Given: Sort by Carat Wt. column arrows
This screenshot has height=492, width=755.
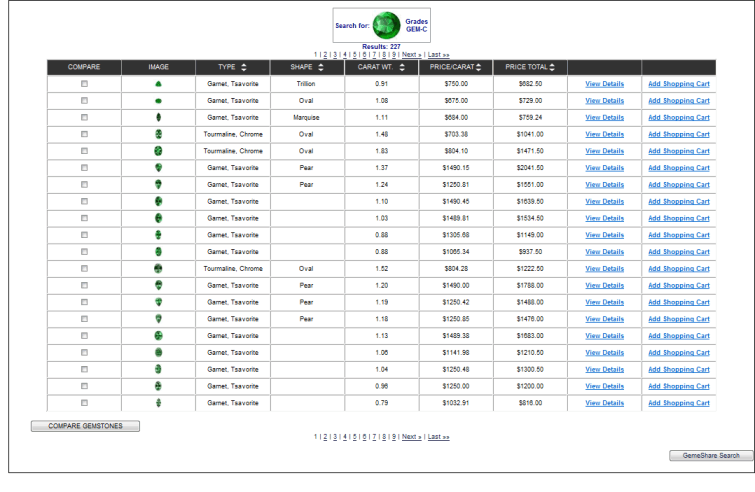Looking at the screenshot, I should pyautogui.click(x=402, y=67).
